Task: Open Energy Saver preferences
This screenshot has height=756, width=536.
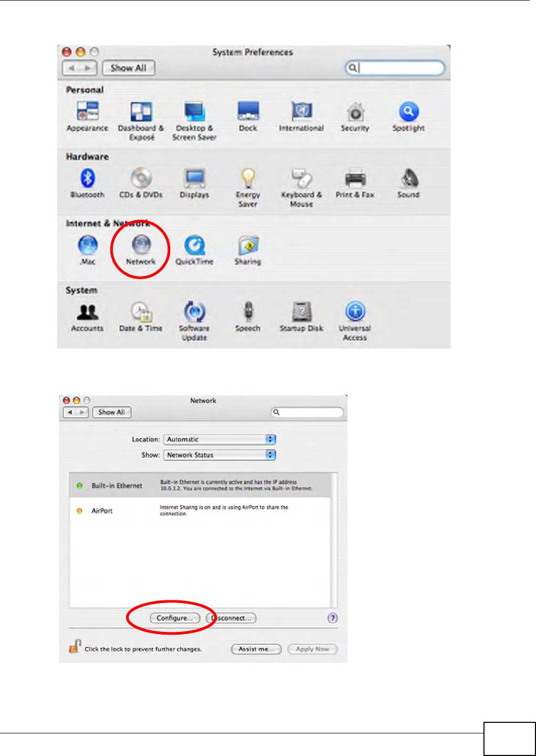Action: click(248, 178)
